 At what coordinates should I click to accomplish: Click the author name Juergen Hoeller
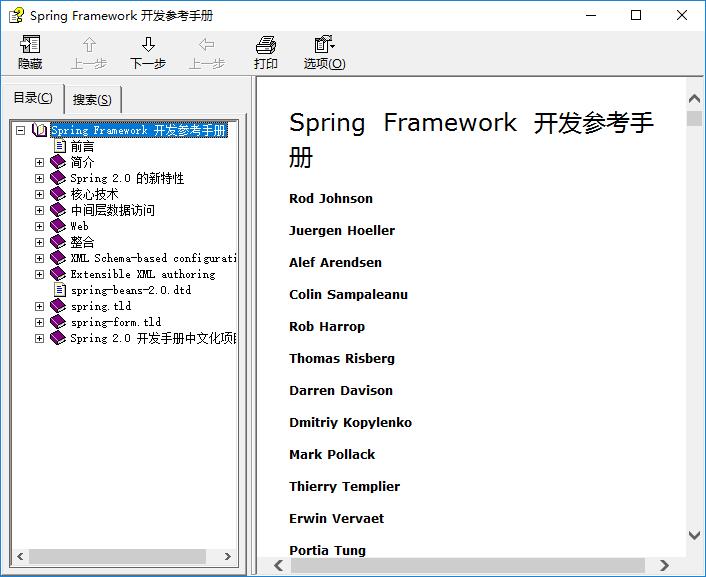tap(342, 231)
